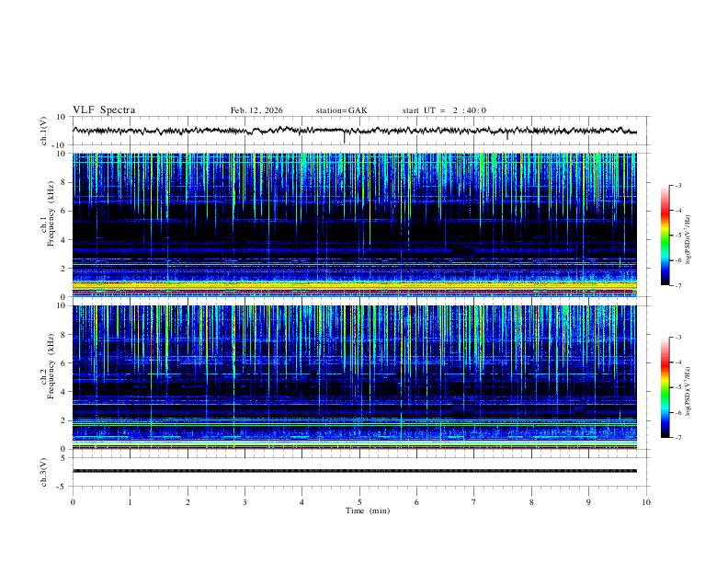728x563 pixels.
Task: Click time axis tick label "4"
Action: pyautogui.click(x=301, y=502)
